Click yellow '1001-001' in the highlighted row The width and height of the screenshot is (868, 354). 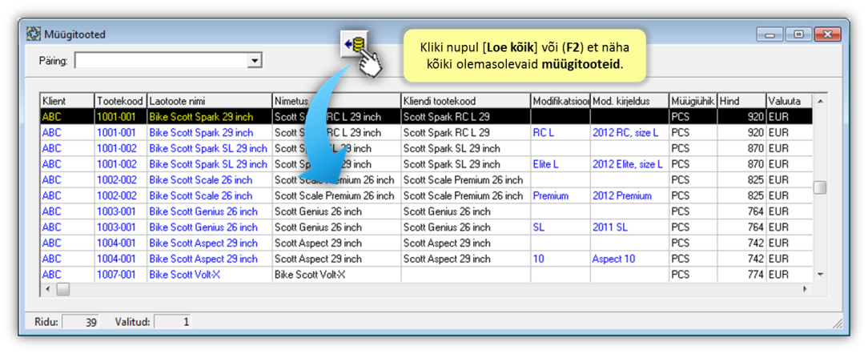pos(121,118)
